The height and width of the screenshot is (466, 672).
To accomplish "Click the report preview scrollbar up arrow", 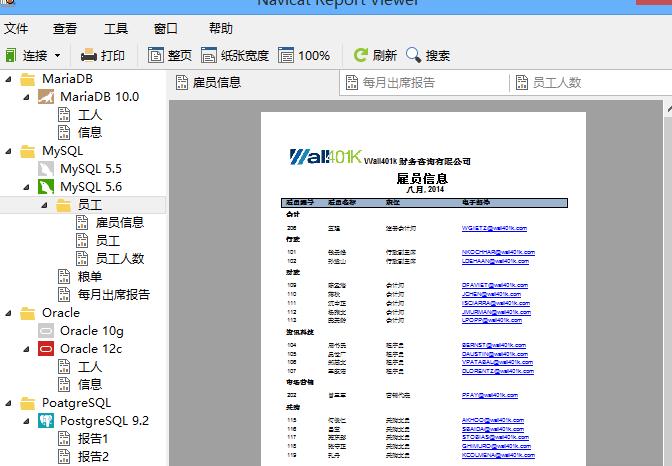I will 669,109.
